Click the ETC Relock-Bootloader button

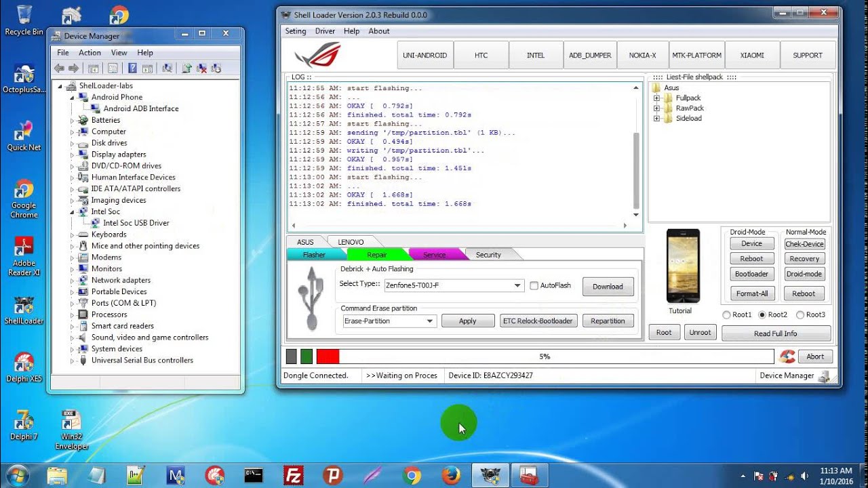pos(538,321)
